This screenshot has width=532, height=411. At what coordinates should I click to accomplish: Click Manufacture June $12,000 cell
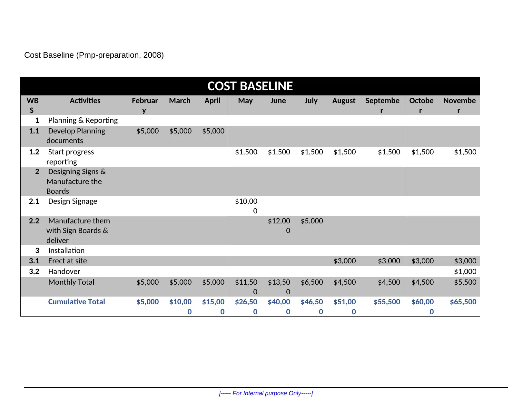(x=279, y=226)
